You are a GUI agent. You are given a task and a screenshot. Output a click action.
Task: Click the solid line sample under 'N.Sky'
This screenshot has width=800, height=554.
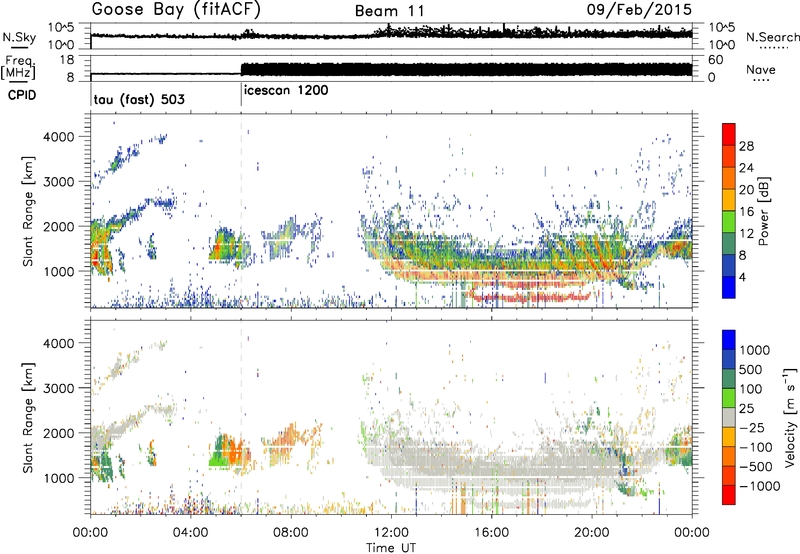(19, 47)
